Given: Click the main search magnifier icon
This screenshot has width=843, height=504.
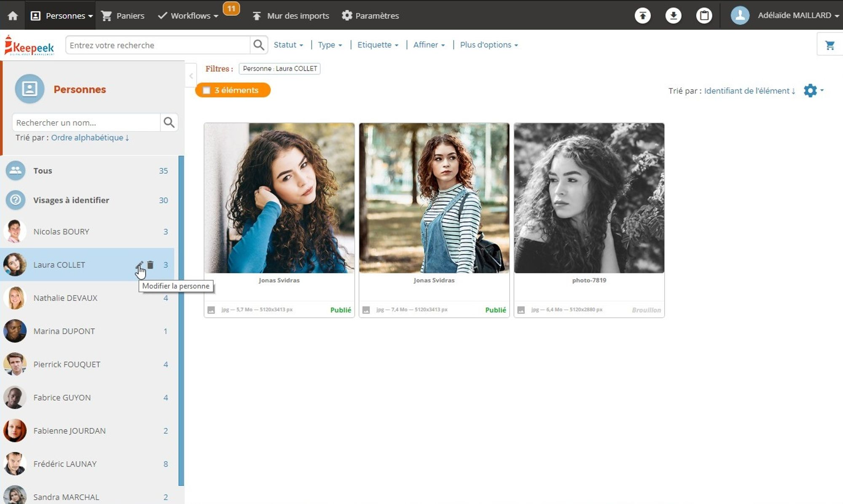Looking at the screenshot, I should pyautogui.click(x=258, y=45).
